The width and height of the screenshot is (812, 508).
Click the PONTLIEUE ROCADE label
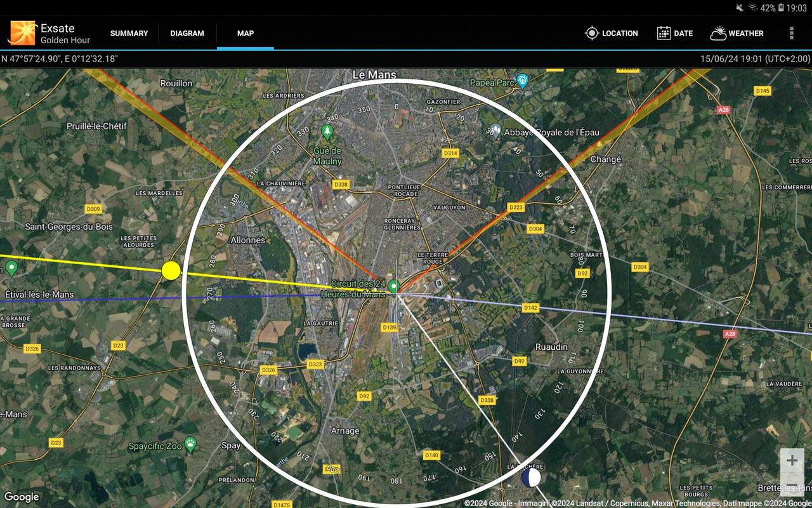pos(404,191)
